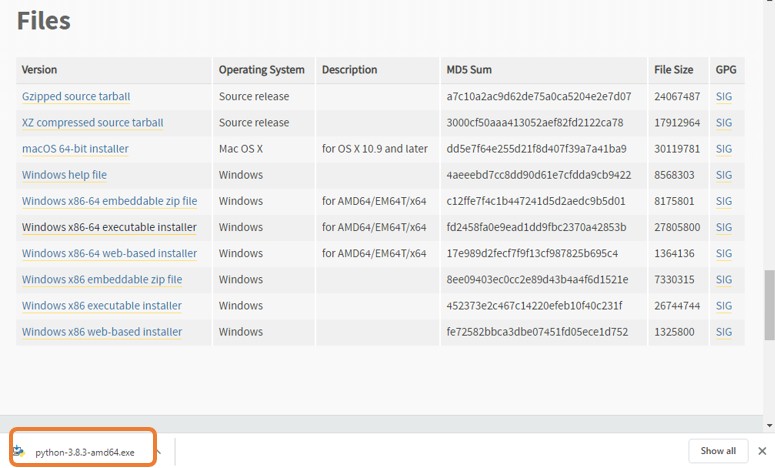Download Windows x86 web-based installer
The width and height of the screenshot is (775, 468).
[102, 332]
